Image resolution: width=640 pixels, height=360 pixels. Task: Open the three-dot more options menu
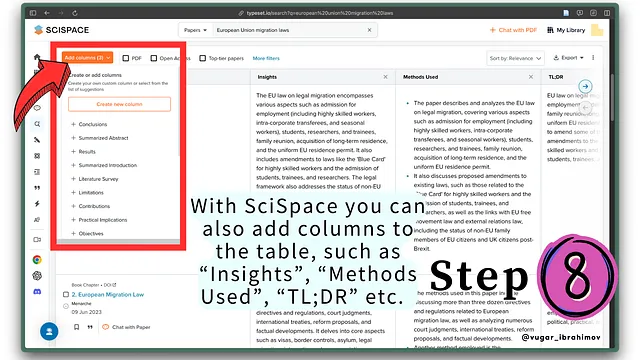pos(593,58)
